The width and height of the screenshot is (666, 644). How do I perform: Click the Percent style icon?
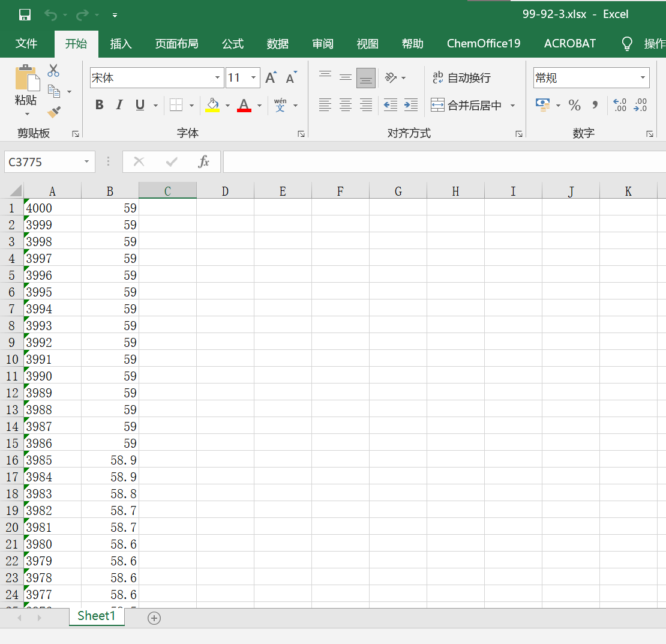[x=574, y=105]
